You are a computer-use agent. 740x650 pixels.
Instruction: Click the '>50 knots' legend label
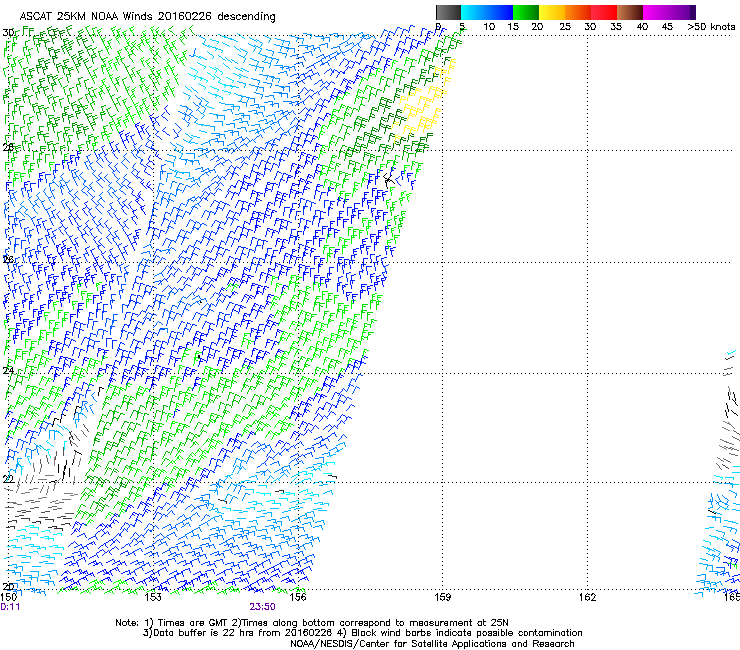pyautogui.click(x=711, y=27)
